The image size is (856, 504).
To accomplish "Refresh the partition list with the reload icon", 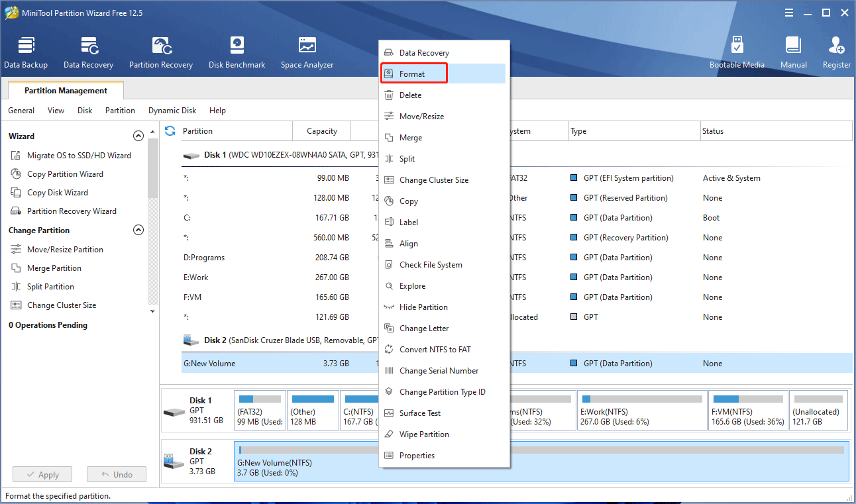I will point(170,130).
